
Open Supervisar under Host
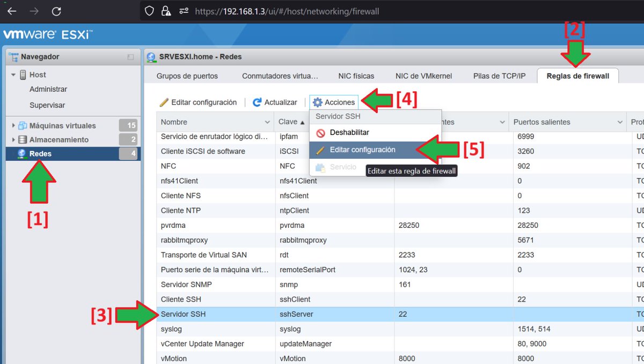(x=47, y=105)
